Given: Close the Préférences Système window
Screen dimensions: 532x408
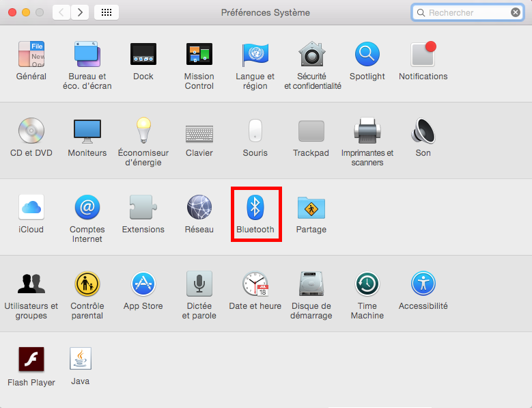Looking at the screenshot, I should [x=12, y=12].
